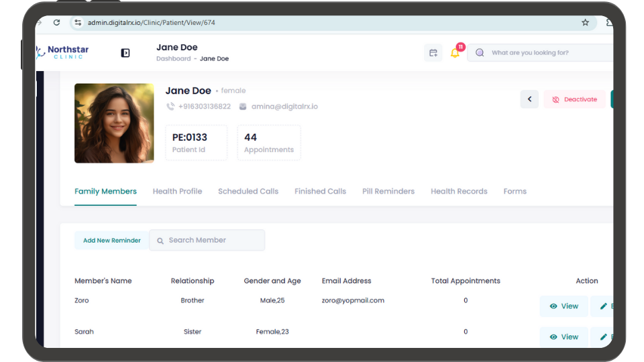Open the Health Records tab

[459, 191]
